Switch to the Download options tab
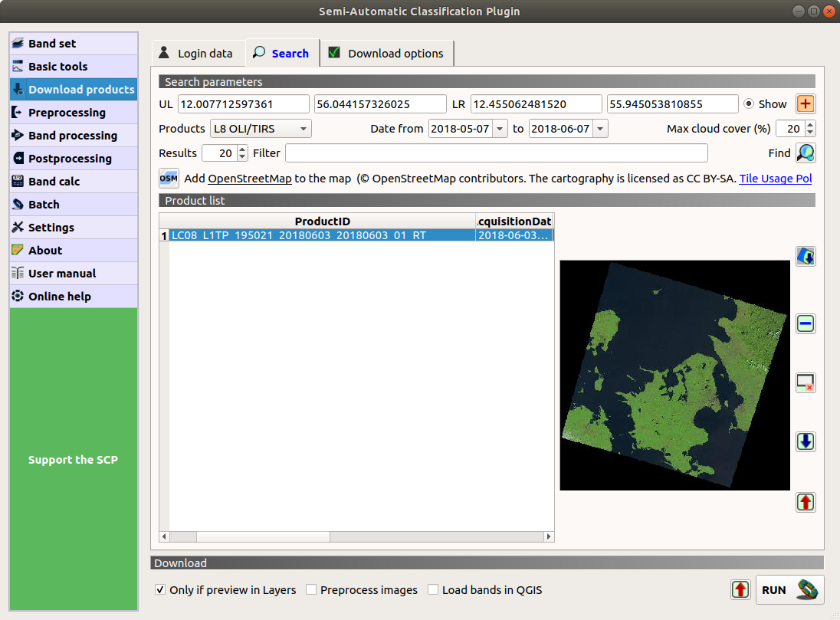 (x=386, y=54)
